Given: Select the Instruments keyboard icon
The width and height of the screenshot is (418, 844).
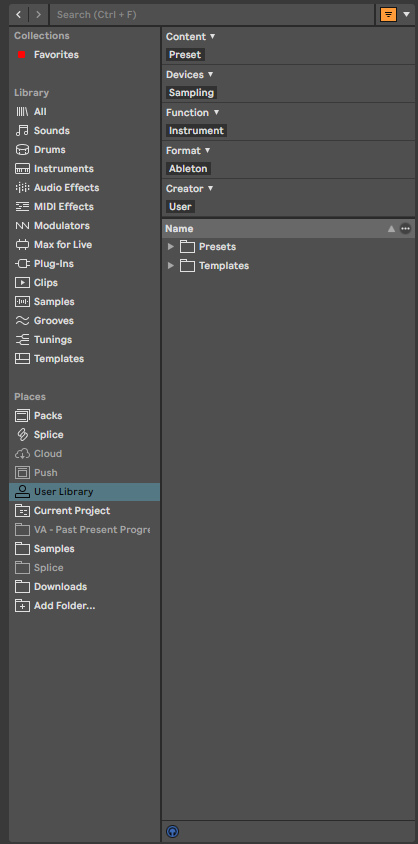Looking at the screenshot, I should tap(22, 169).
